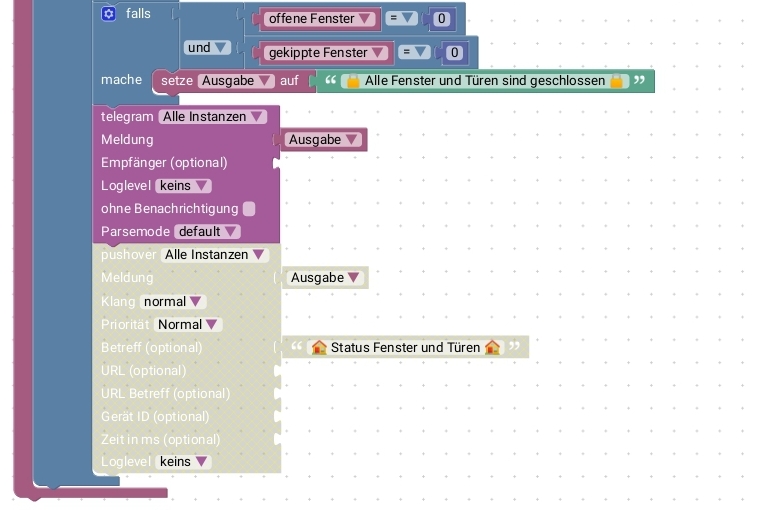Open the offene Fenster variable dropdown
Viewport: 763px width, 510px height.
pyautogui.click(x=319, y=19)
